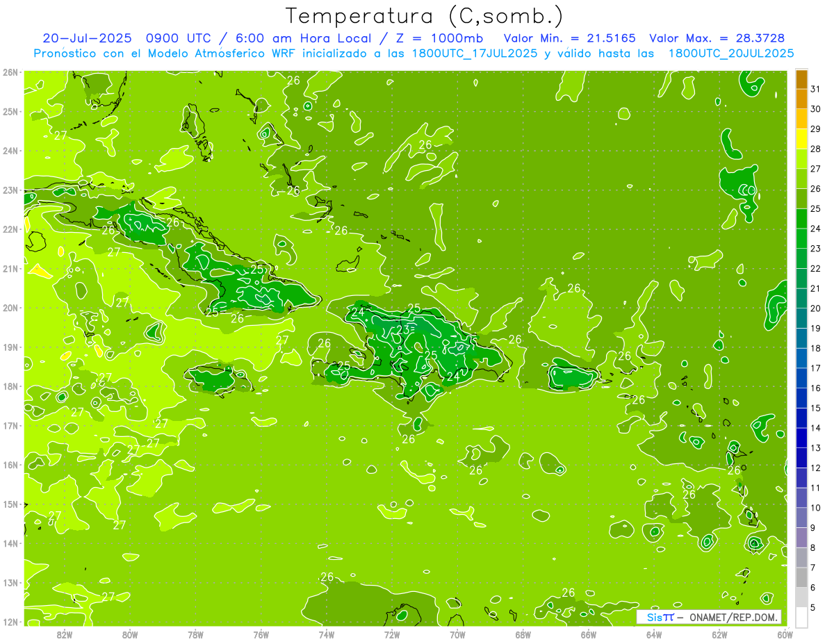Click the "Valor Min. = 21.5165" value

click(x=569, y=38)
